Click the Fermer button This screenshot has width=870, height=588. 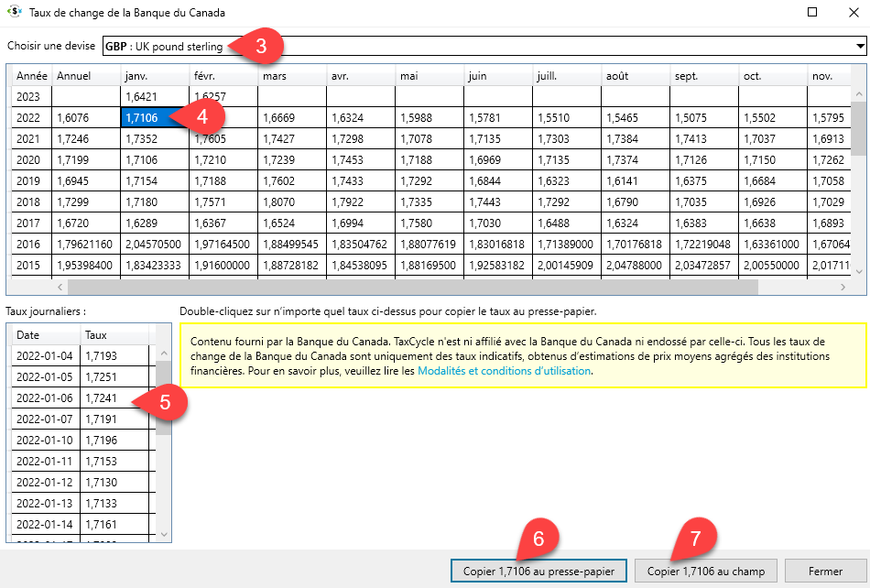[x=825, y=571]
